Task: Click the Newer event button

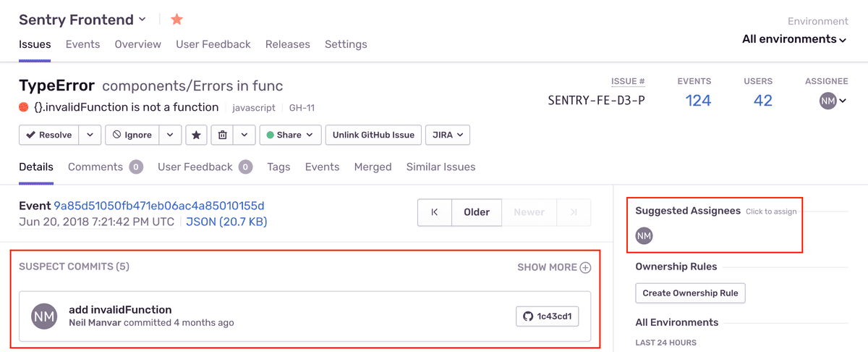Action: [x=529, y=212]
